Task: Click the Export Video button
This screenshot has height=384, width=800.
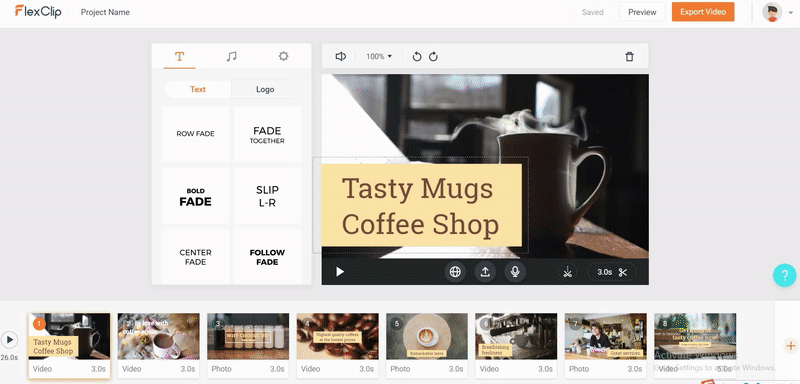Action: (x=703, y=12)
